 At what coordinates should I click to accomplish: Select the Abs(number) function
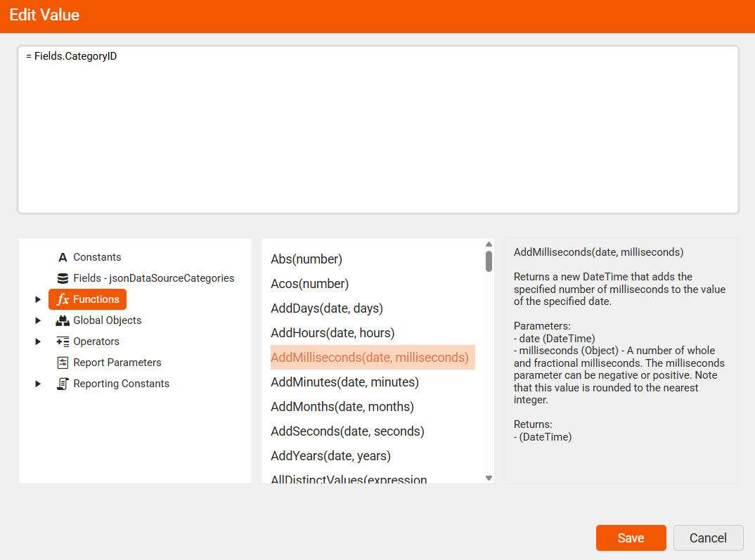[306, 259]
